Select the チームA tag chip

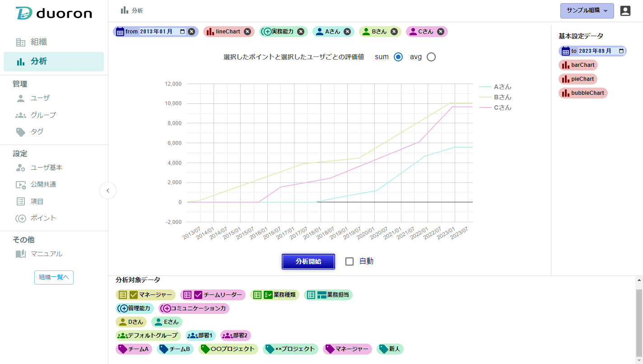click(x=134, y=349)
